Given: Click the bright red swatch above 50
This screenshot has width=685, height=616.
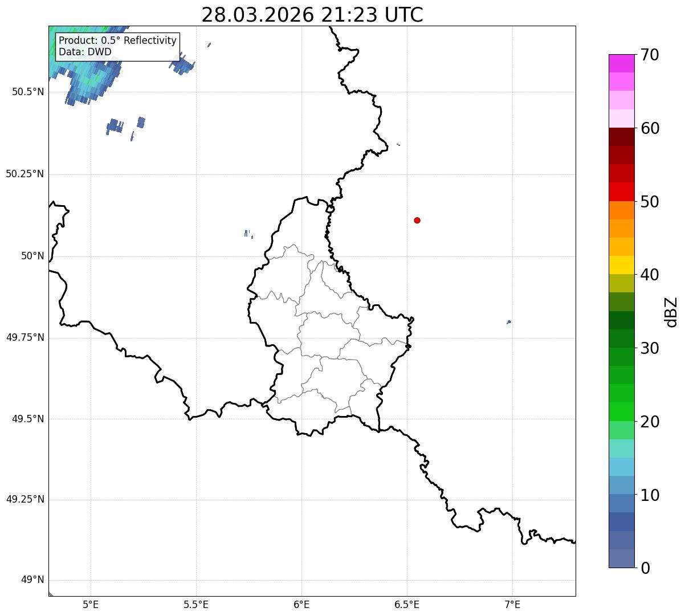Looking at the screenshot, I should [622, 191].
